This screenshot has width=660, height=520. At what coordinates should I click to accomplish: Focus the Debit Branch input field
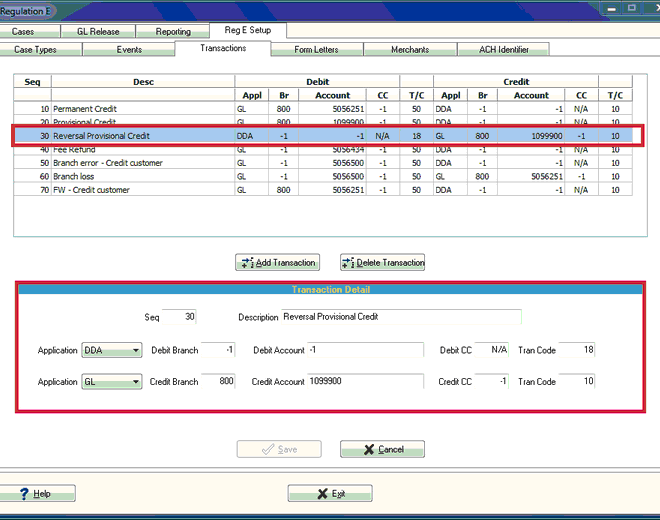(x=219, y=351)
